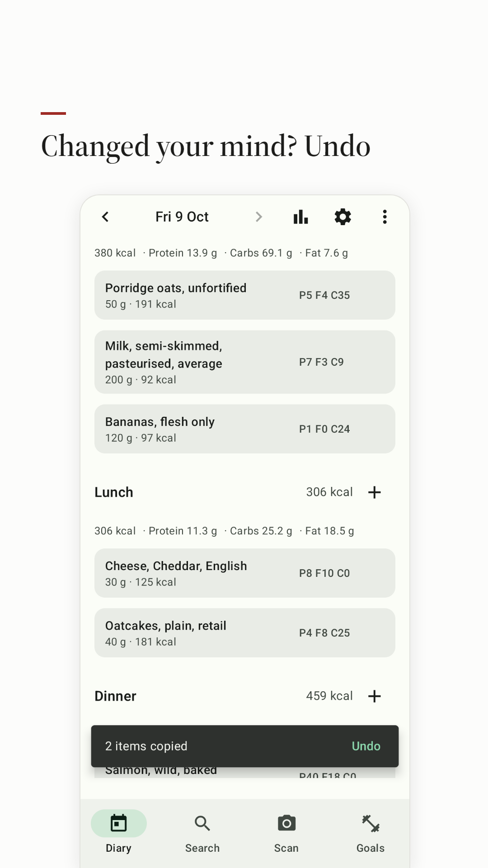Open Bananas, flesh only entry
This screenshot has height=868, width=488.
(x=245, y=429)
